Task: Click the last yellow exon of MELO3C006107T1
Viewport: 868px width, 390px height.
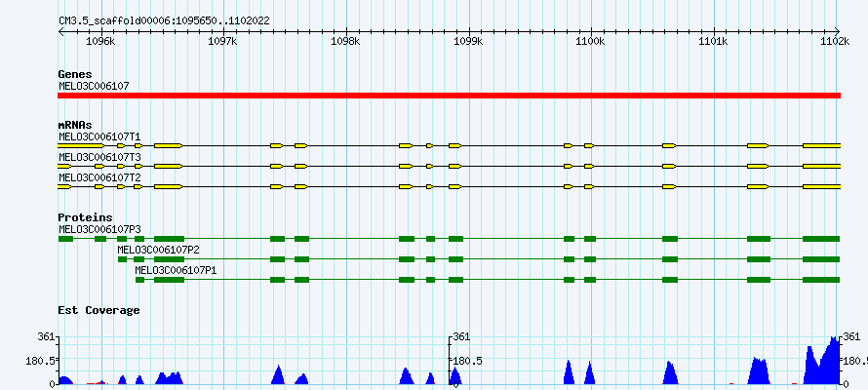Action: [x=822, y=145]
